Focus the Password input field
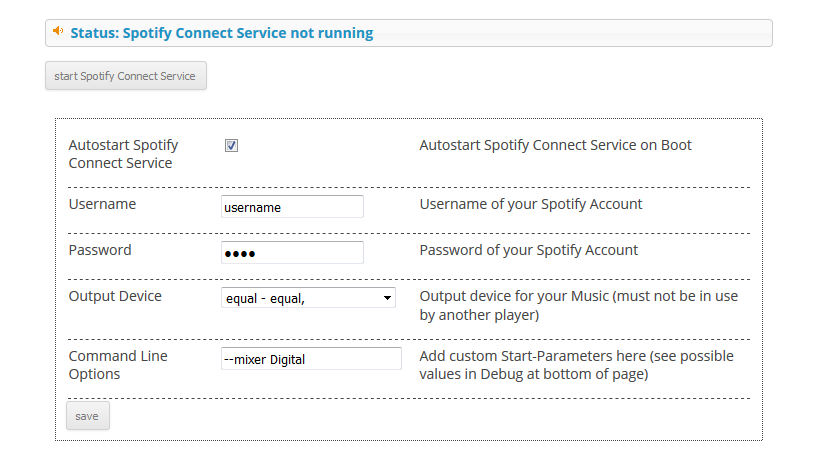The image size is (818, 460). [x=292, y=252]
